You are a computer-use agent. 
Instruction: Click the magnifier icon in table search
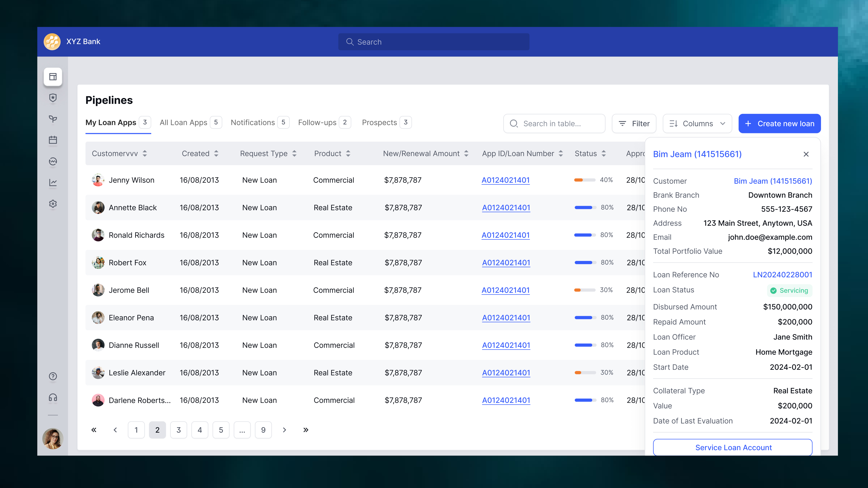click(x=514, y=124)
